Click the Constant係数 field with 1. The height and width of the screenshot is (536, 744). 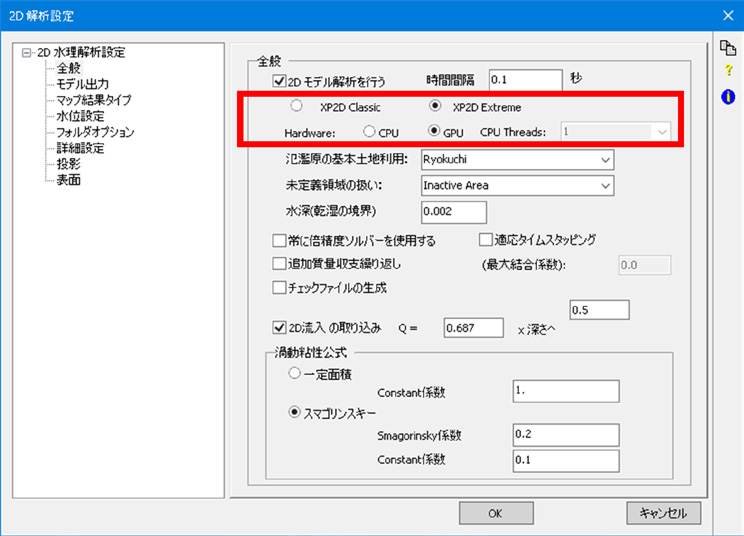tap(566, 391)
